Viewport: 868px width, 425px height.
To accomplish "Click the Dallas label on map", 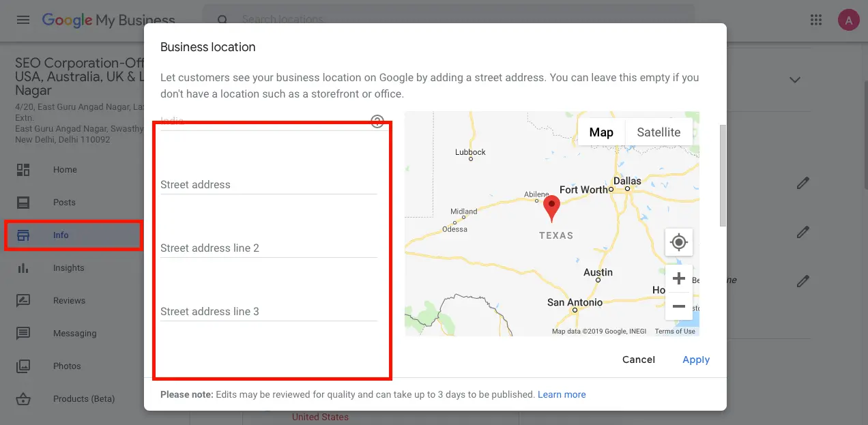I will pyautogui.click(x=627, y=181).
